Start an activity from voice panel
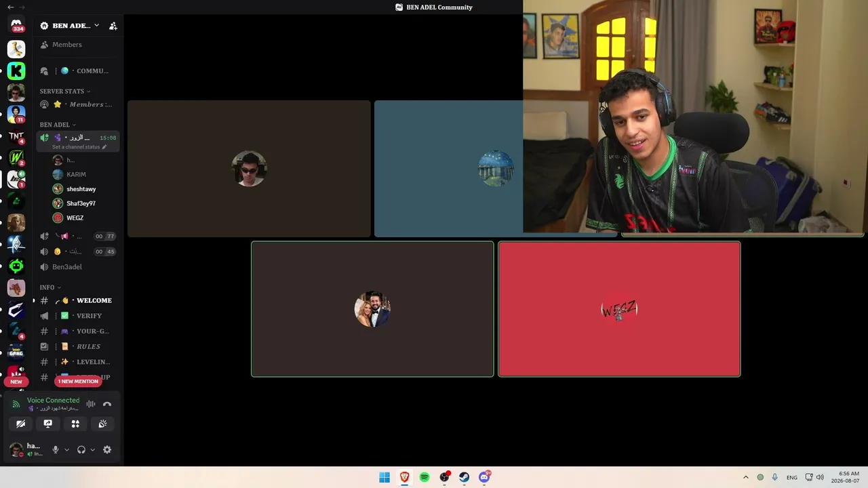The width and height of the screenshot is (868, 488). point(75,424)
